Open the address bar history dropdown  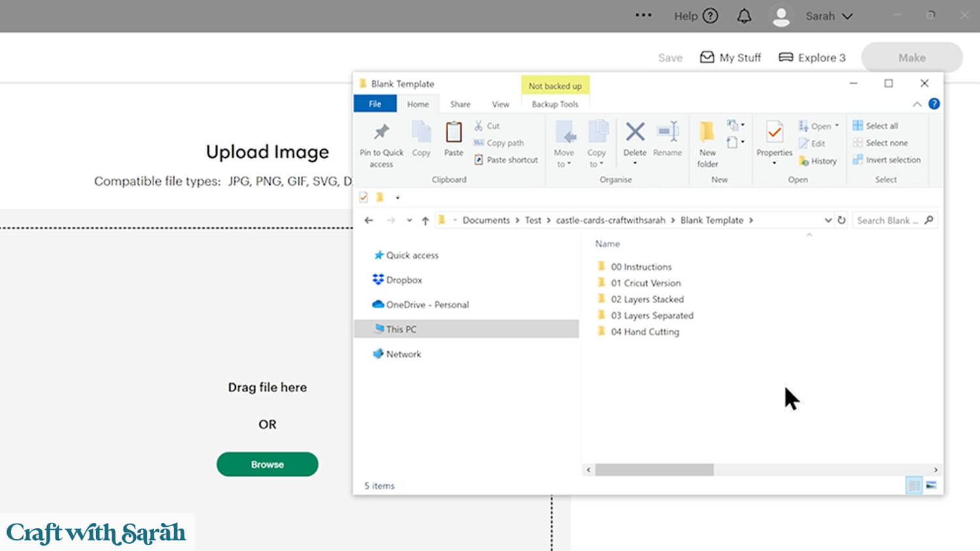point(828,220)
